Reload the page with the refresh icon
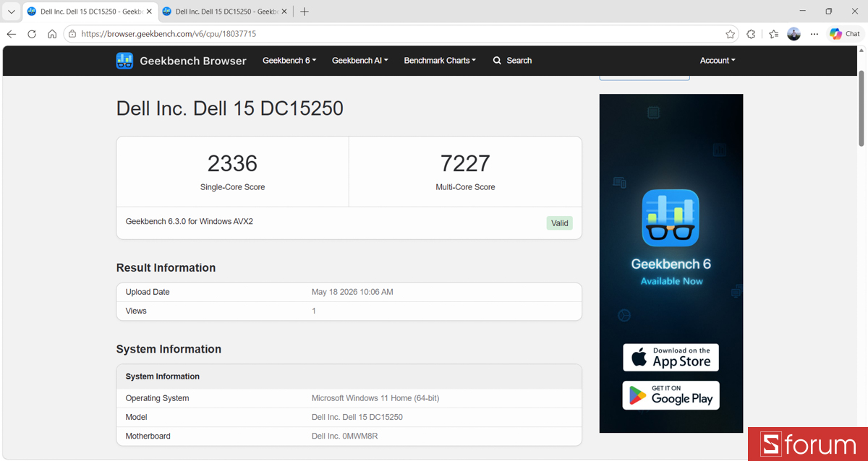This screenshot has width=868, height=461. [32, 34]
